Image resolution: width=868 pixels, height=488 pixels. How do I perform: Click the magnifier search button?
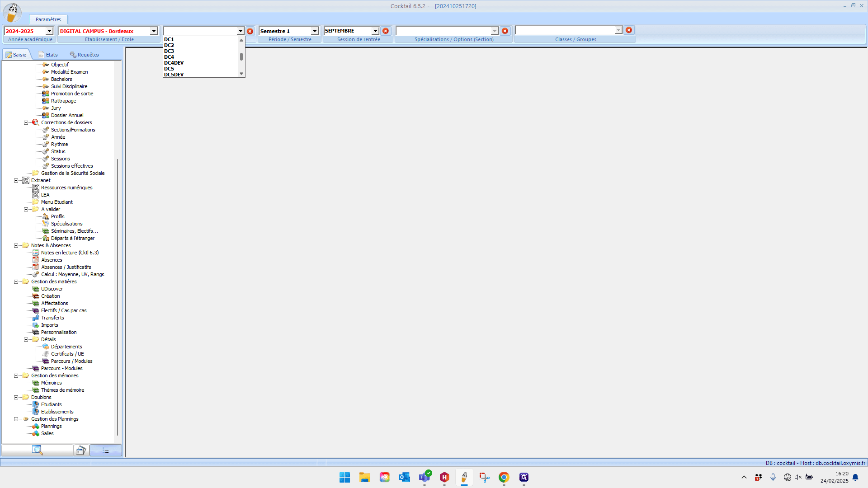38,450
